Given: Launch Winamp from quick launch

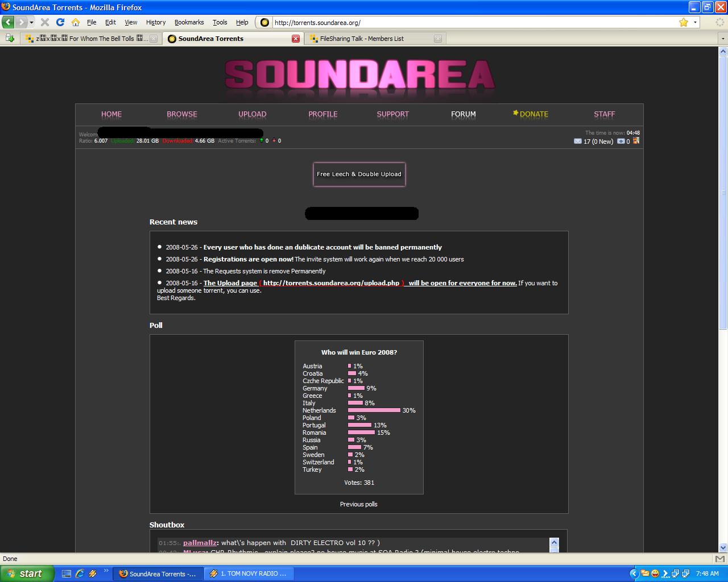Looking at the screenshot, I should pyautogui.click(x=93, y=573).
